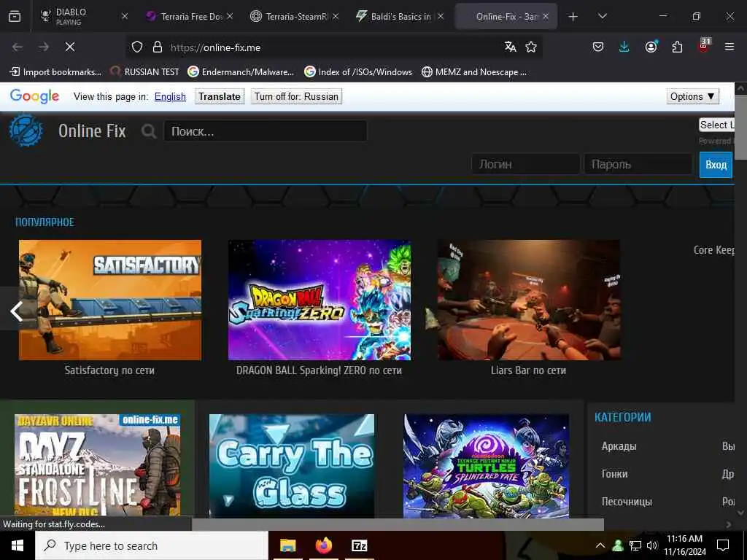747x560 pixels.
Task: Go back with the back arrow
Action: click(18, 47)
